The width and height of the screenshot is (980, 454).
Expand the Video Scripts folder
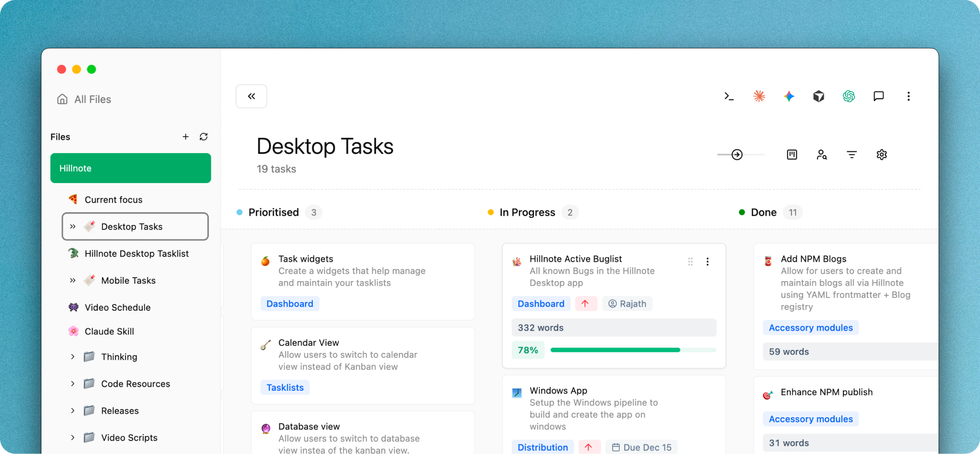click(x=72, y=437)
